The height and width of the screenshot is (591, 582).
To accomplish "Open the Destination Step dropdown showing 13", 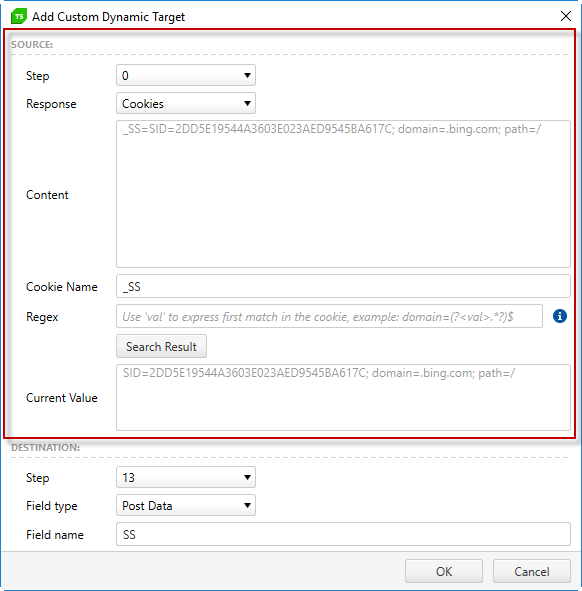I will click(186, 477).
